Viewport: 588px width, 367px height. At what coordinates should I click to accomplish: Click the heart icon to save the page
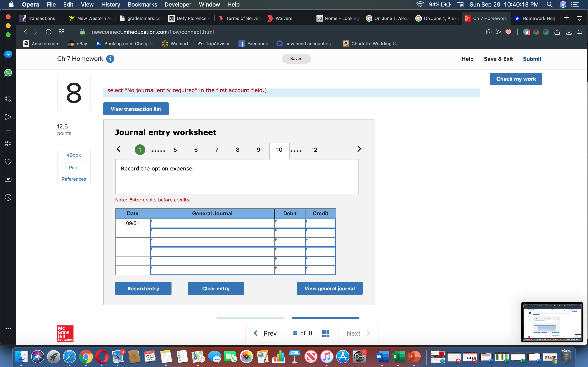[509, 32]
